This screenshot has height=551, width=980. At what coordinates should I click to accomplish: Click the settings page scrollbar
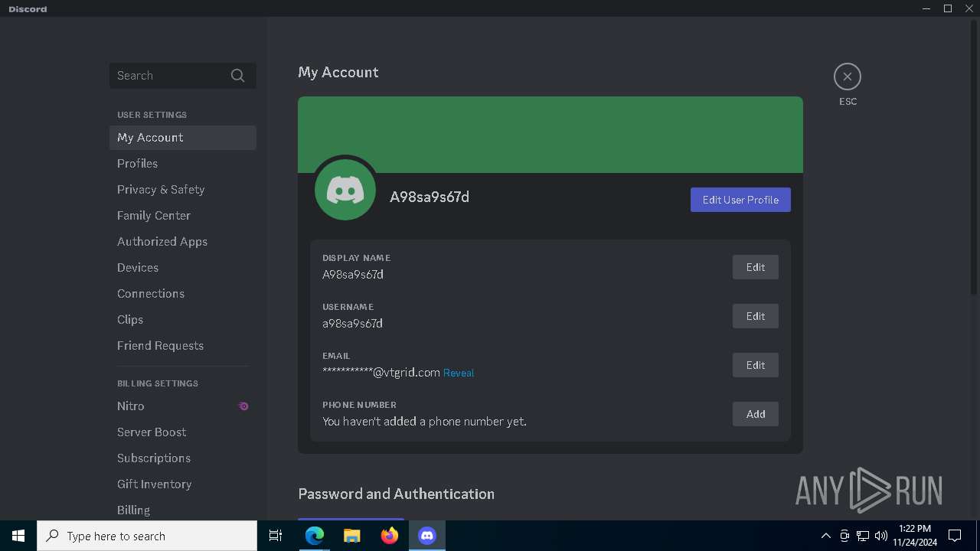pos(974,157)
